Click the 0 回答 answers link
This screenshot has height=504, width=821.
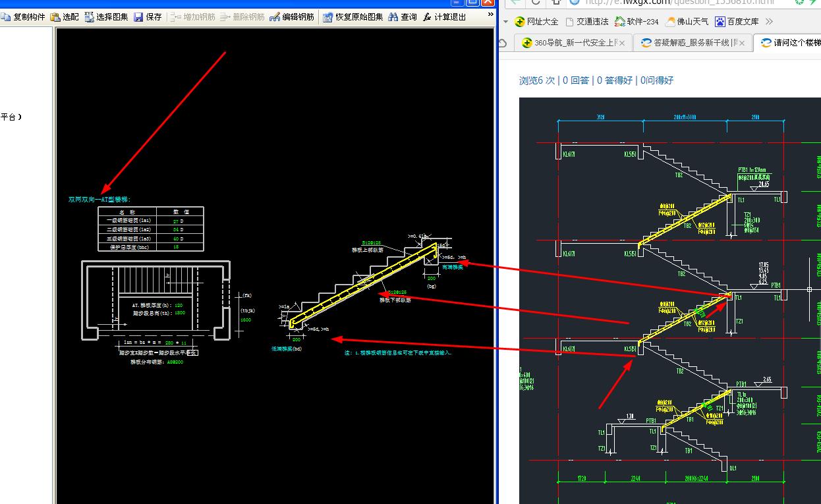coord(576,80)
